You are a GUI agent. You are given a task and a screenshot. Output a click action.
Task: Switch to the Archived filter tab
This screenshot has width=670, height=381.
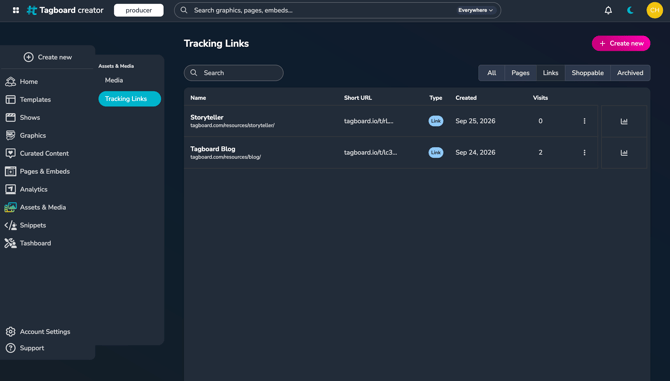click(630, 73)
